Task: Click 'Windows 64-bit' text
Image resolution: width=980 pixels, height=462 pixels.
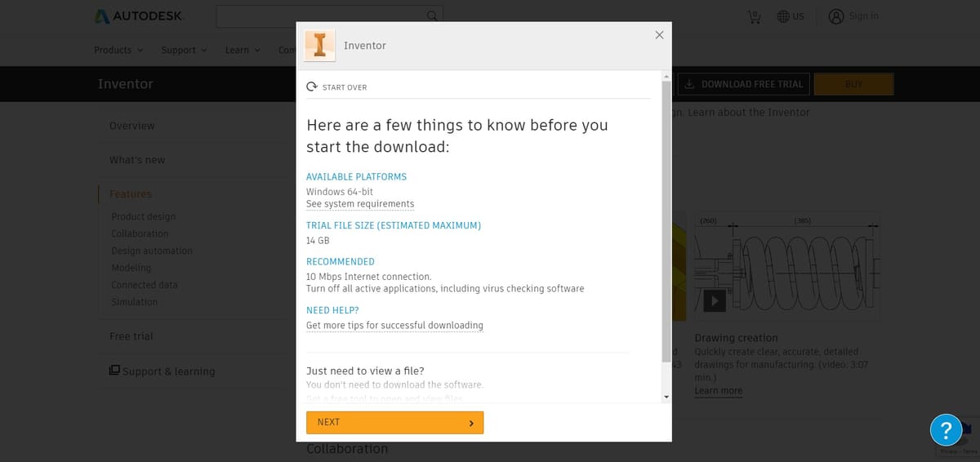Action: click(340, 192)
